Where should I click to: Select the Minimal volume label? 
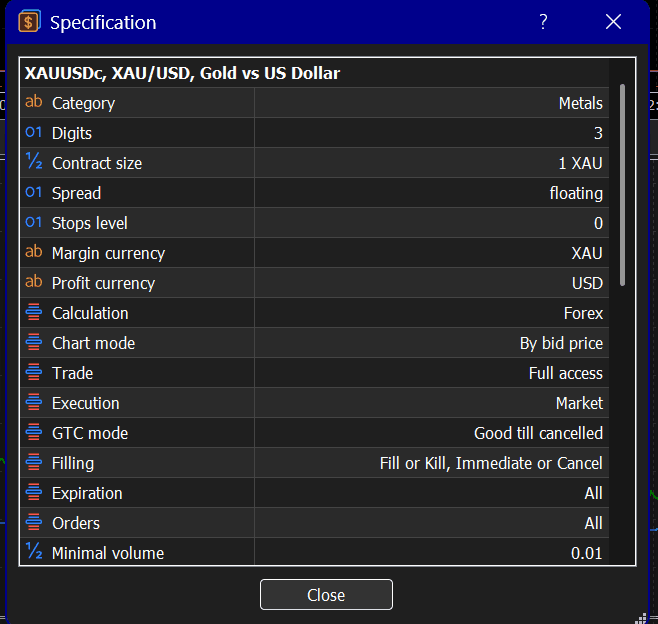108,554
